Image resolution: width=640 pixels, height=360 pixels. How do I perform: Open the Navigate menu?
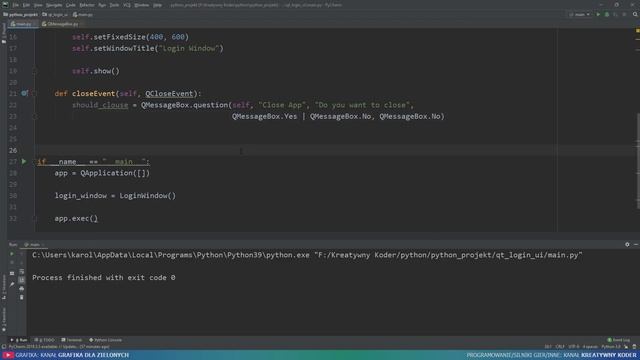click(x=54, y=5)
